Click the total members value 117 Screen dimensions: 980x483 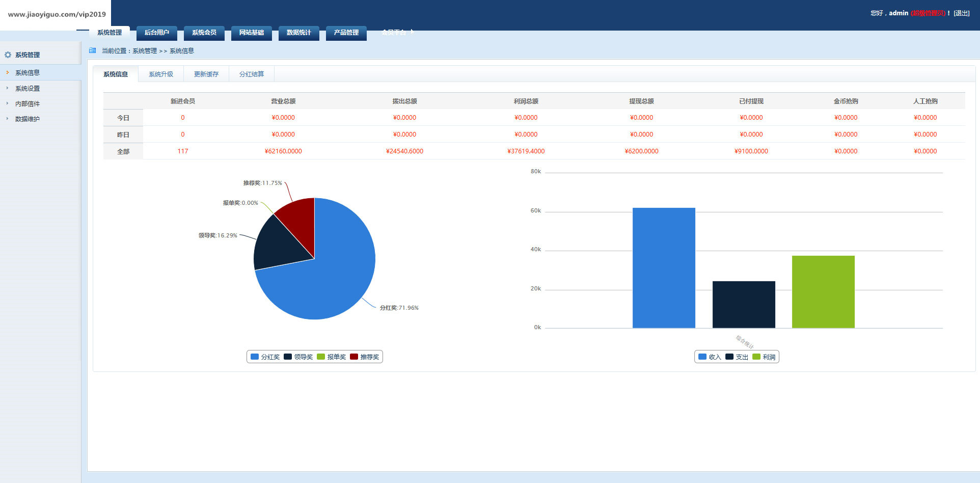183,151
